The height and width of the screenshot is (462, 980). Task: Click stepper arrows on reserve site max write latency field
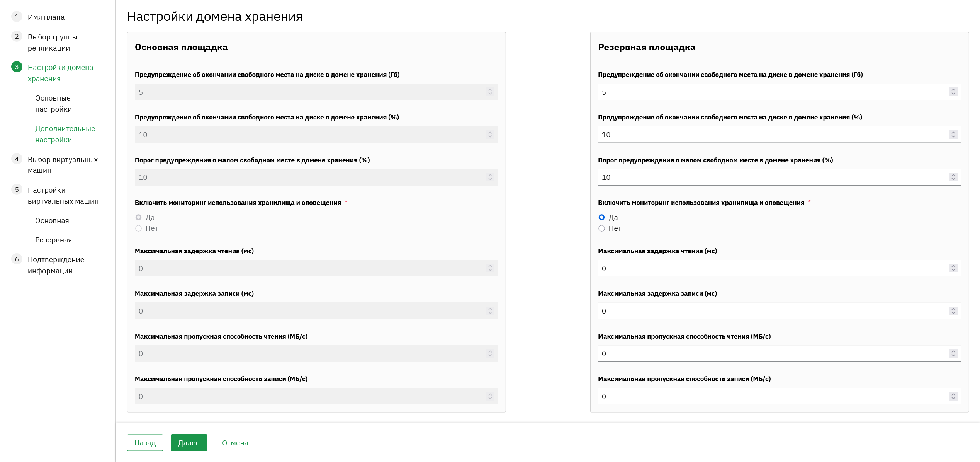953,311
